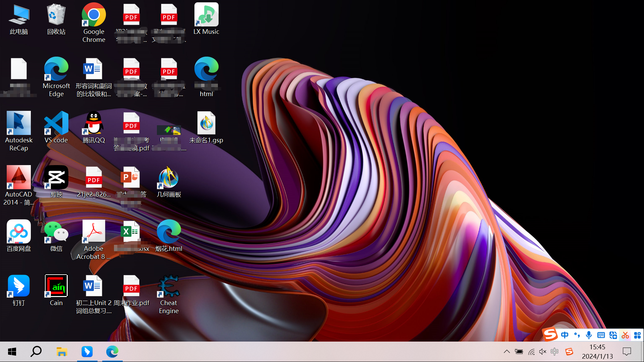Select the 21je2_826 PDF file
This screenshot has width=644, height=362.
coord(94,182)
